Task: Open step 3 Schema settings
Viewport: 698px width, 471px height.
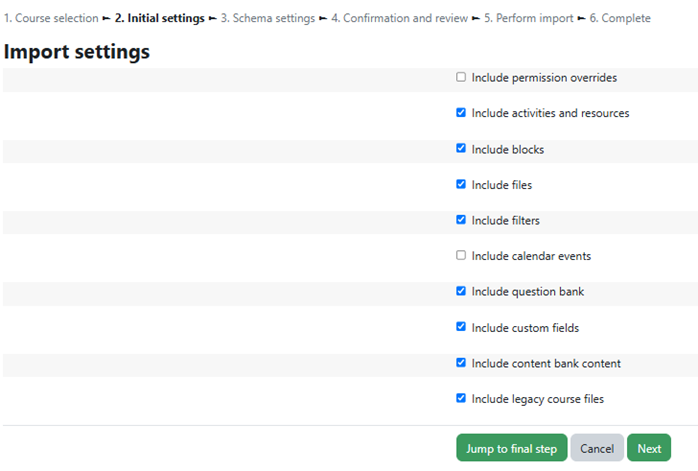Action: (268, 18)
